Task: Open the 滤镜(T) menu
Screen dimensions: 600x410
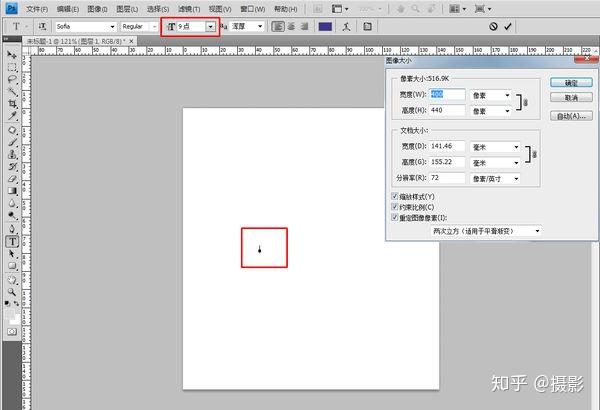Action: pos(189,9)
